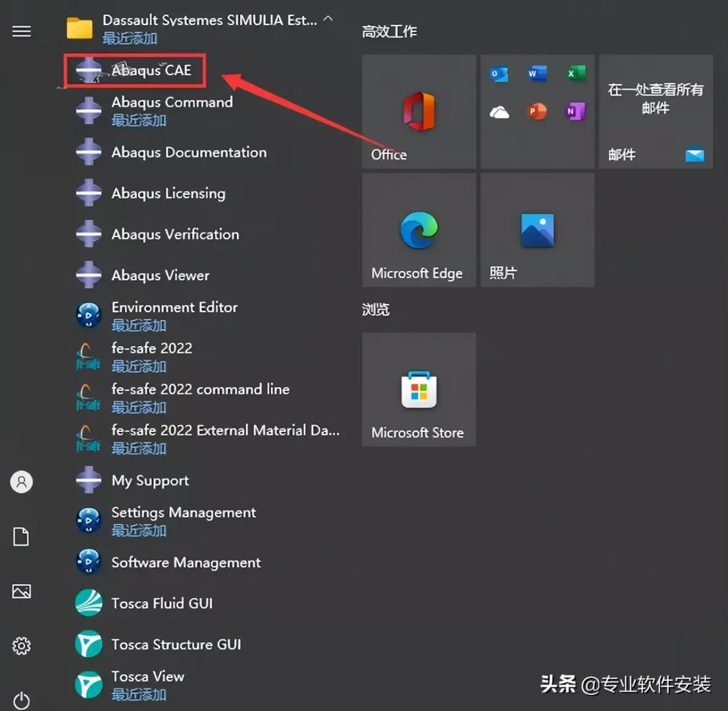
Task: Open fe-safe 2022 command line icon
Action: tap(88, 397)
